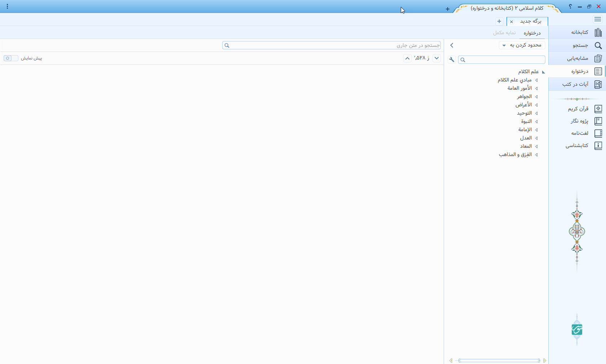The image size is (606, 364).
Task: Add a new برگه with the plus button
Action: (x=499, y=21)
